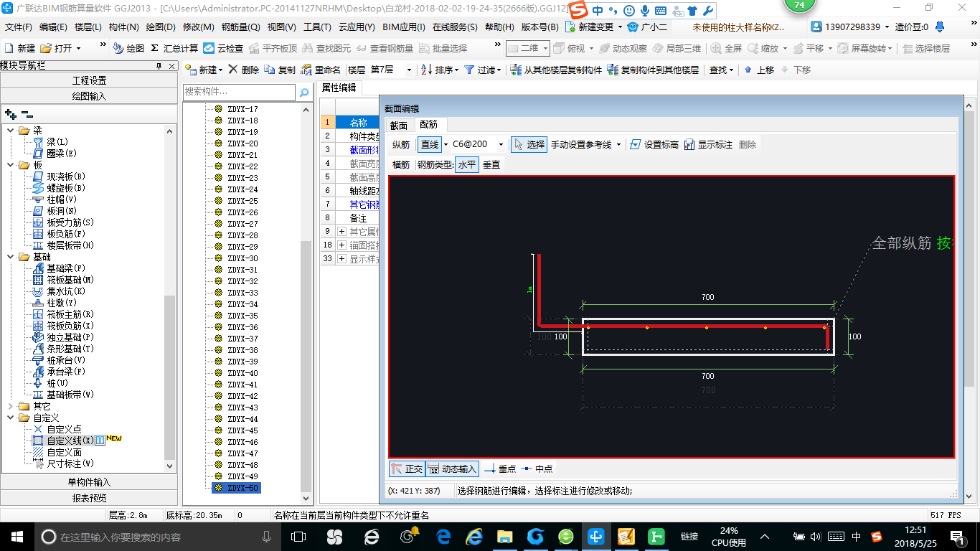The height and width of the screenshot is (551, 980).
Task: Open the 文件(F) menu
Action: (18, 27)
